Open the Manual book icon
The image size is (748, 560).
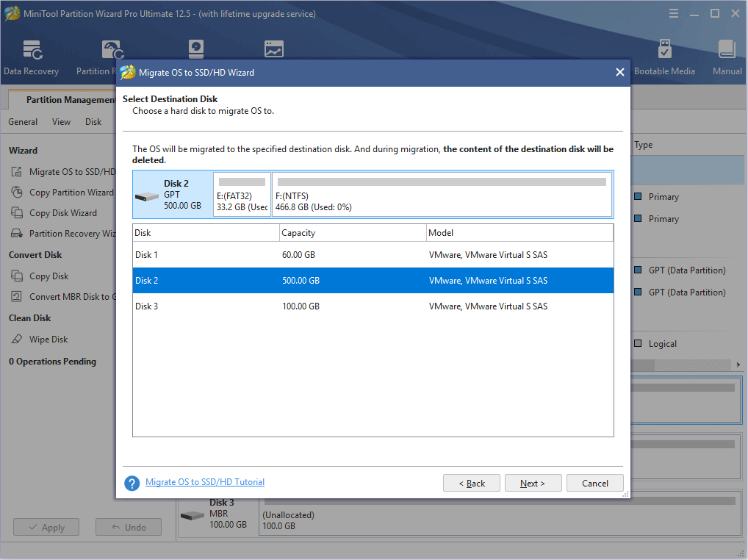[x=727, y=51]
